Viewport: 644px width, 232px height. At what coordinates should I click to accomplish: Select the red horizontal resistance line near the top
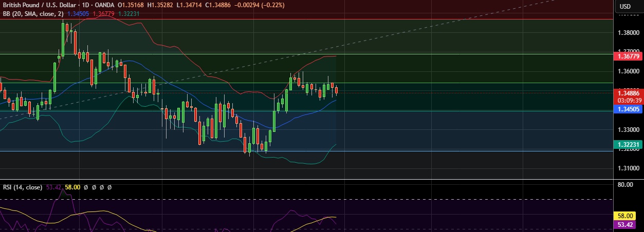tap(307, 19)
